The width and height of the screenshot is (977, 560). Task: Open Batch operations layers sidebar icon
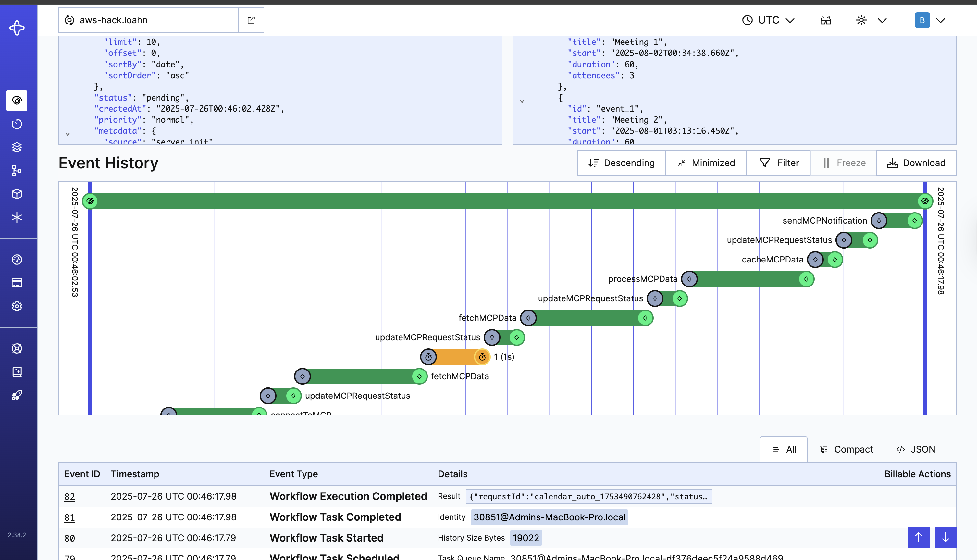coord(17,147)
